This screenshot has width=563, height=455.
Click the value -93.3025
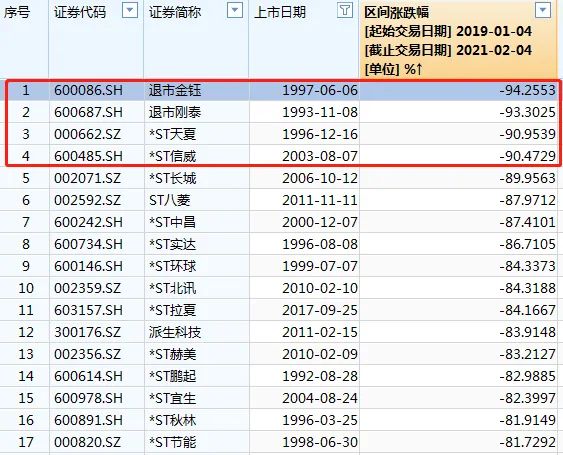tap(527, 112)
